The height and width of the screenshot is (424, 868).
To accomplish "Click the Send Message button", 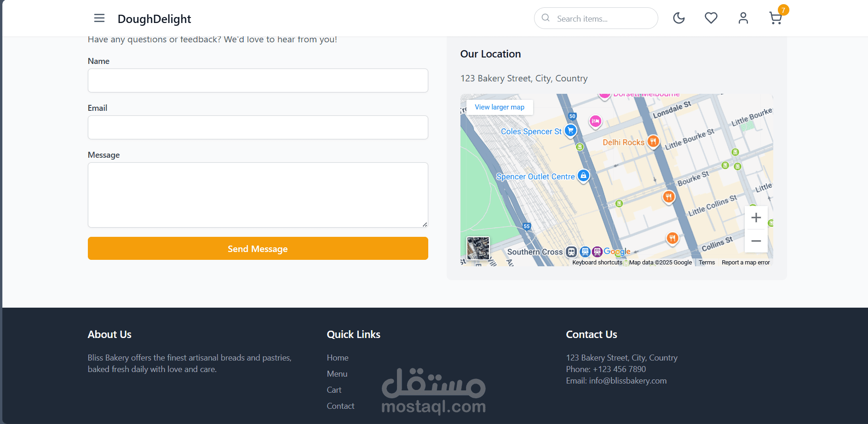I will 258,248.
